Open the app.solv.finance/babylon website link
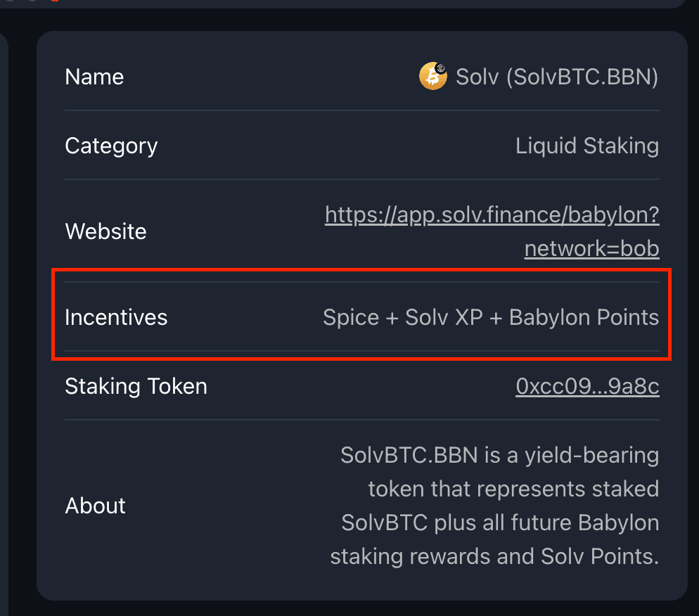The width and height of the screenshot is (699, 616). tap(492, 214)
